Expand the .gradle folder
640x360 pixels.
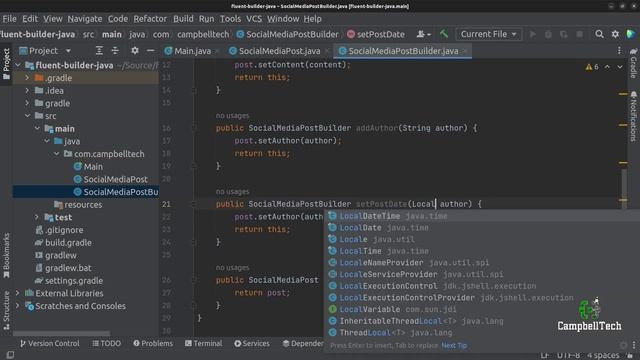(27, 78)
